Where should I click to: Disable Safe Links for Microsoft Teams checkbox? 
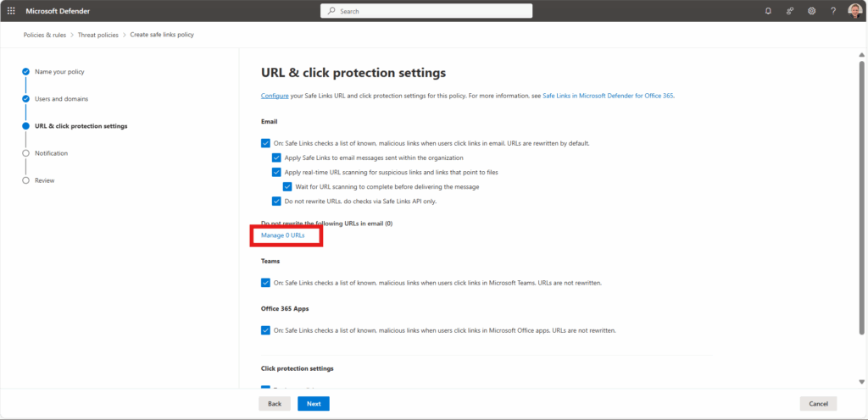coord(265,282)
